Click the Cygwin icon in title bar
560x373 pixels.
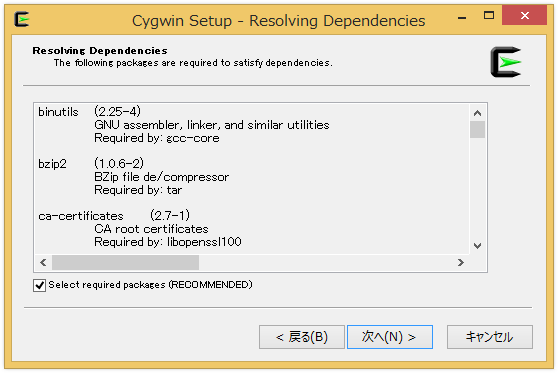point(21,19)
